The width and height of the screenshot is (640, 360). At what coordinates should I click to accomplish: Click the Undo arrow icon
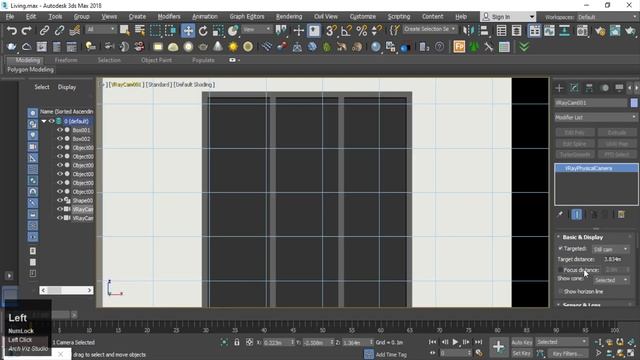[12, 31]
